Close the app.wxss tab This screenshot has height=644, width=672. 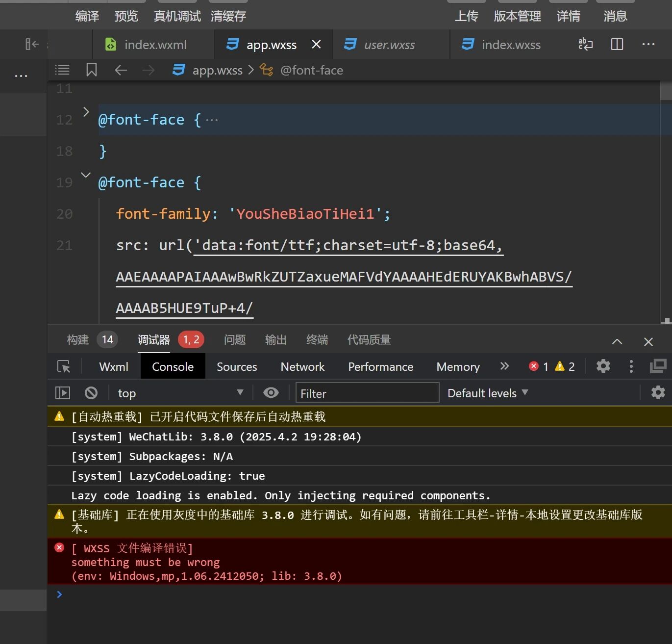click(x=317, y=45)
